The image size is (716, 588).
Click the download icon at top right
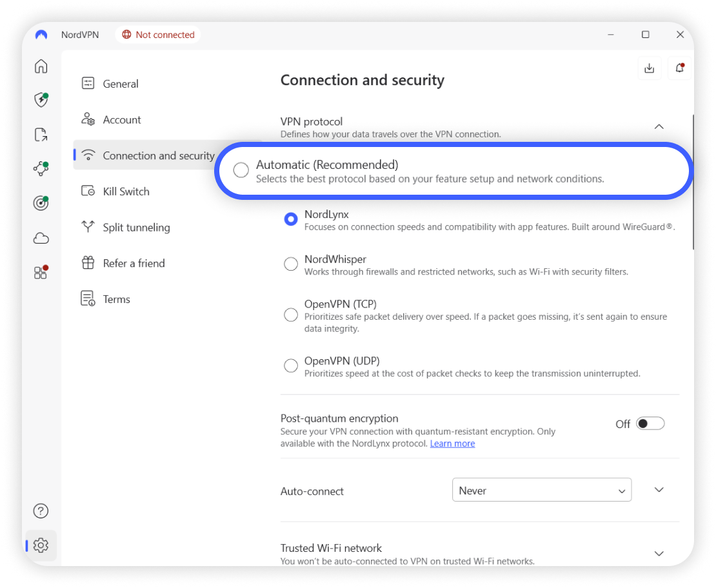[650, 68]
